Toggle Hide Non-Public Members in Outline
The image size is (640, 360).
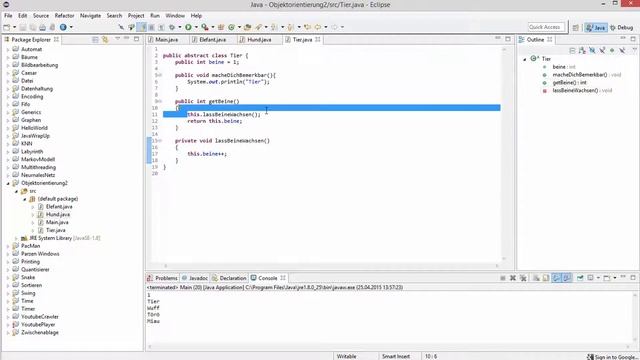coord(612,50)
